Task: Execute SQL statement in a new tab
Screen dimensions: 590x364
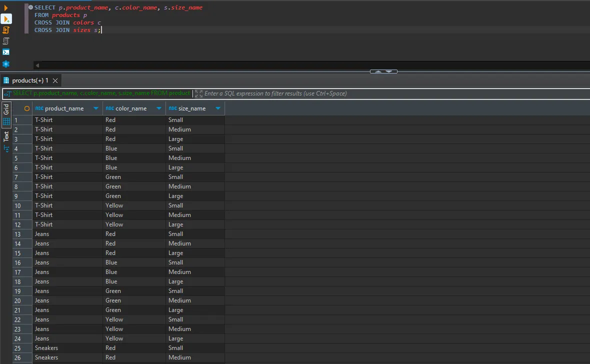Action: tap(6, 19)
